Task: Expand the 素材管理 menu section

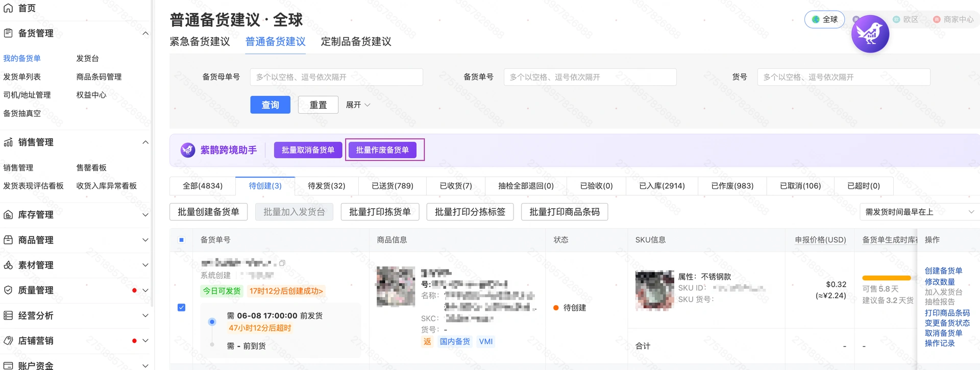Action: [145, 265]
